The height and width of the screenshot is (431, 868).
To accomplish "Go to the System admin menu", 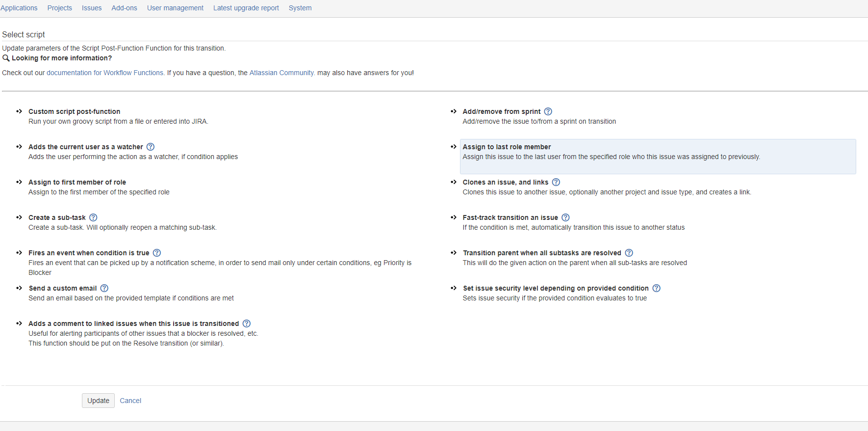I will click(300, 8).
